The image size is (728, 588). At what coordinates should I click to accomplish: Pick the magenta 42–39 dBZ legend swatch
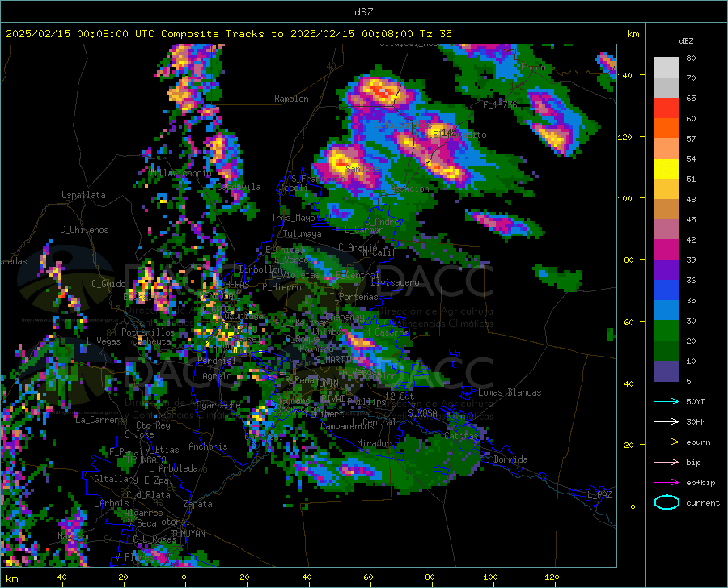667,250
